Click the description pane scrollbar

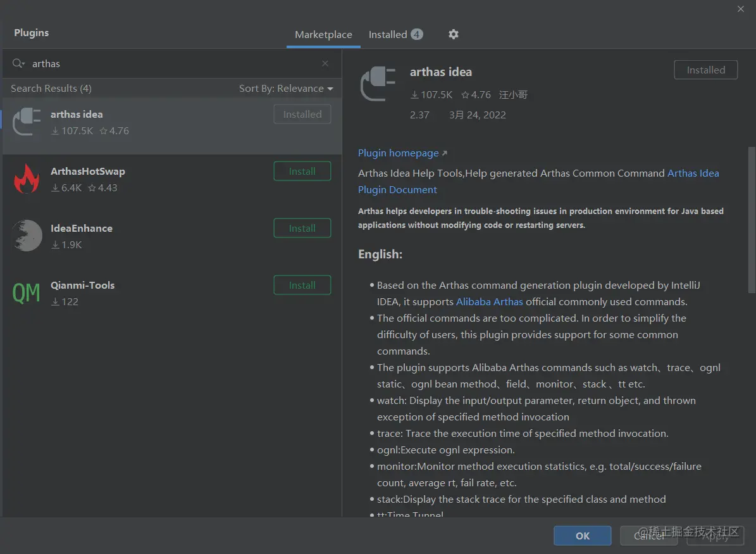pos(752,220)
